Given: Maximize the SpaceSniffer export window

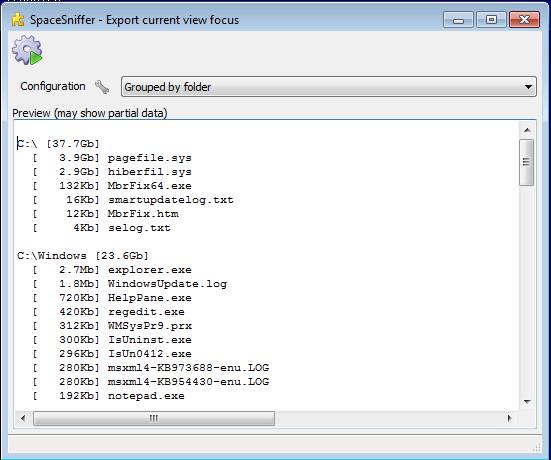Looking at the screenshot, I should [x=491, y=20].
